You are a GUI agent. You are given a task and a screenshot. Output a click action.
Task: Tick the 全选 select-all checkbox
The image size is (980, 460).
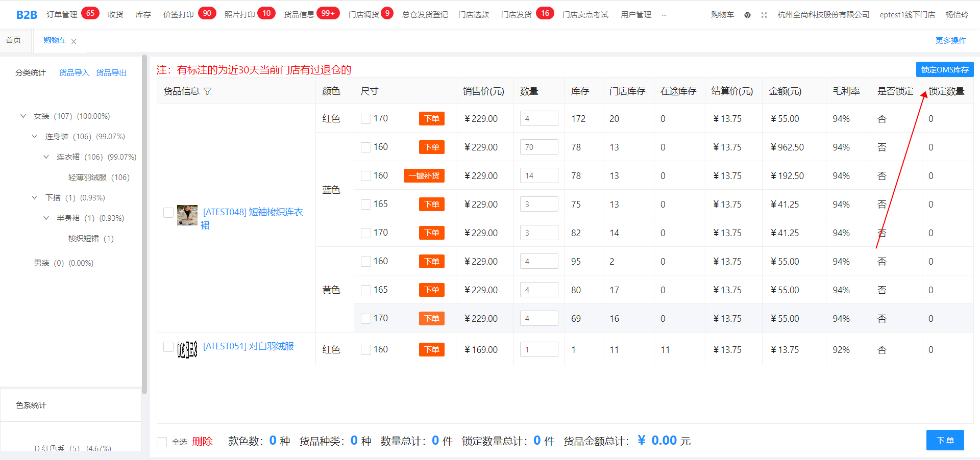[162, 442]
